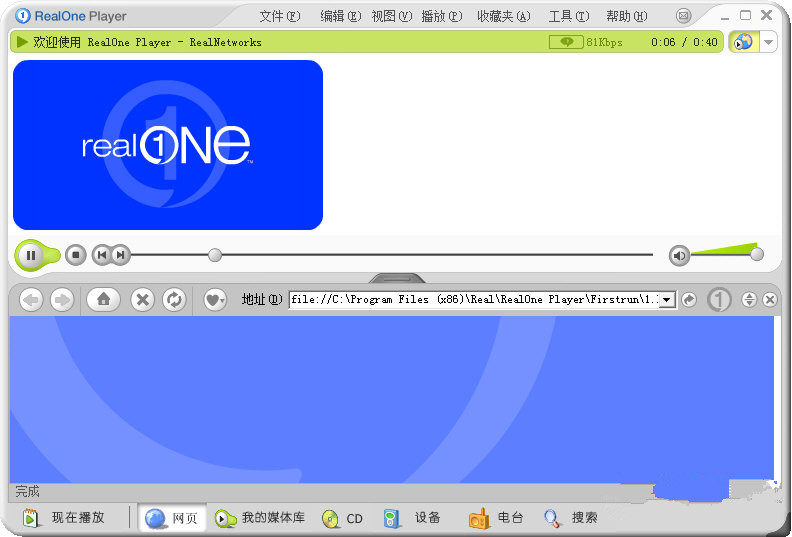Screen dimensions: 792x537
Task: Open 我的媒体库 tab
Action: click(x=260, y=518)
